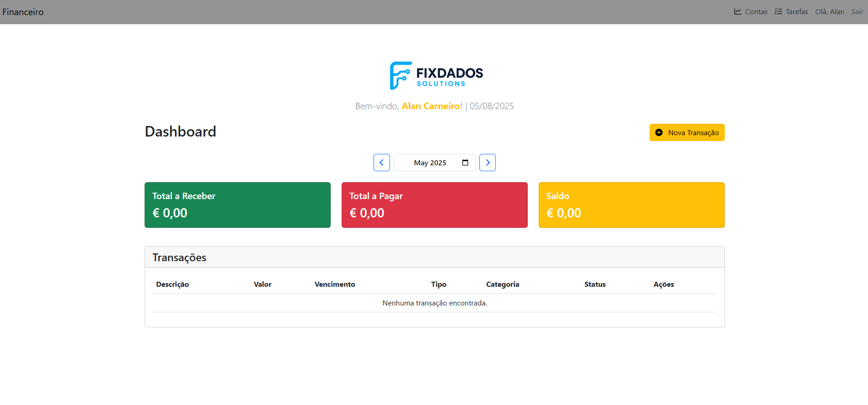Click the Olá, Alan user link
This screenshot has width=868, height=405.
tap(830, 11)
